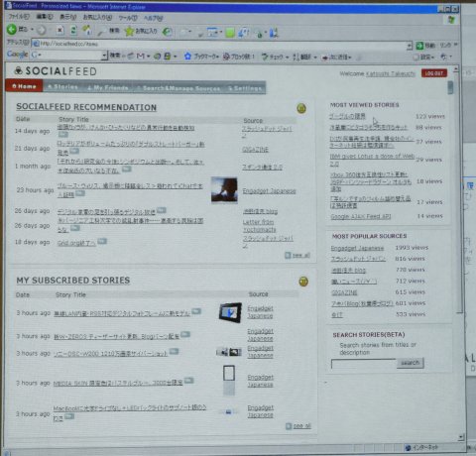This screenshot has width=476, height=456.
Task: Open the Google toolbar search box dropdown
Action: [x=104, y=56]
